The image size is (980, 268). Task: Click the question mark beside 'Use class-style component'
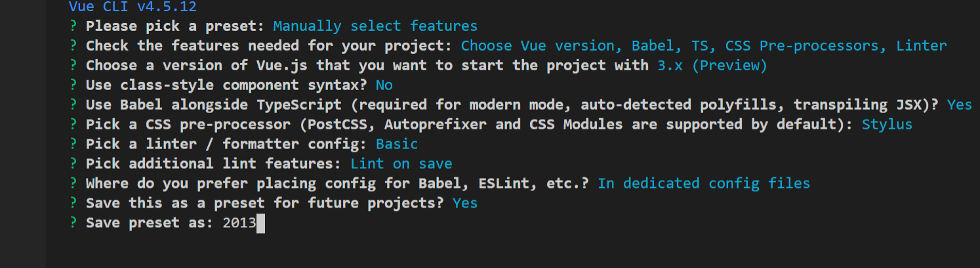click(x=73, y=85)
